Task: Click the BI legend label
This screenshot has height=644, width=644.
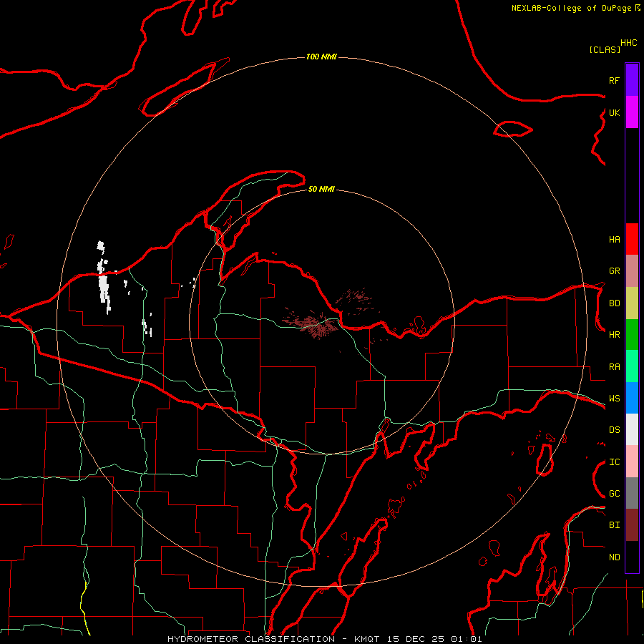Action: click(x=614, y=525)
